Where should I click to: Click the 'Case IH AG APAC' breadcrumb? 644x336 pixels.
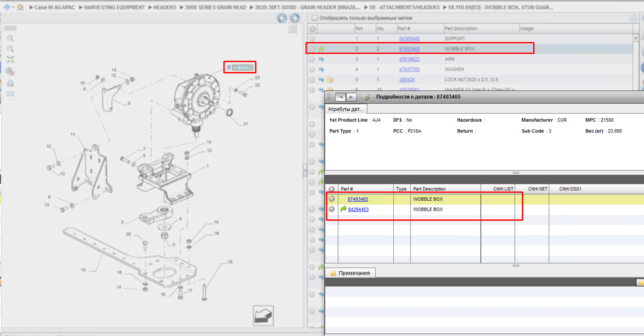[x=56, y=7]
